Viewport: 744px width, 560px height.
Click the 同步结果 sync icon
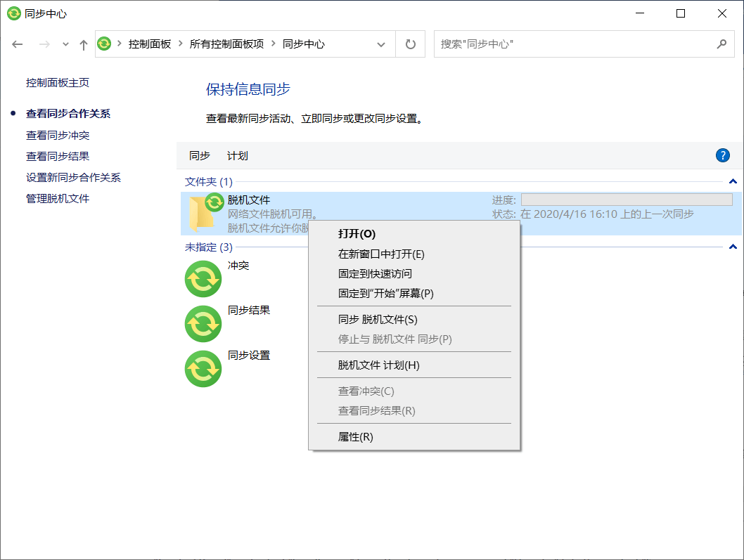tap(203, 324)
